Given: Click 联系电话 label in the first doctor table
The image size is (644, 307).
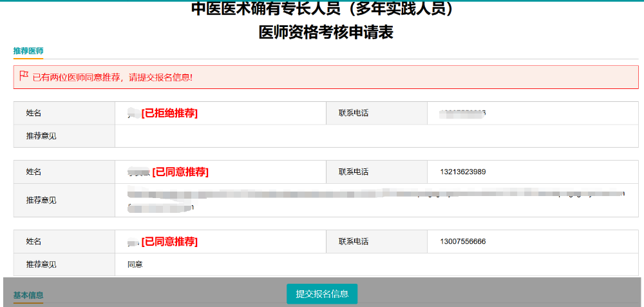Looking at the screenshot, I should coord(354,114).
